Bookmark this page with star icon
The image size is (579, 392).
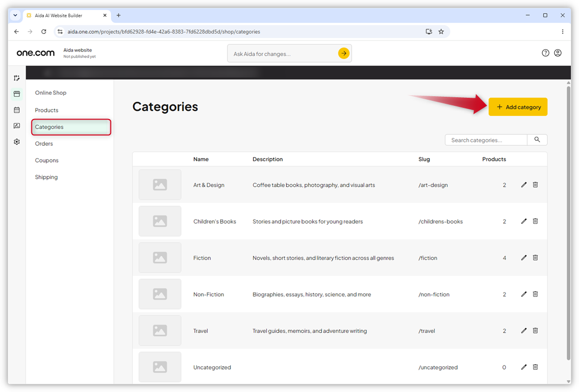[441, 32]
